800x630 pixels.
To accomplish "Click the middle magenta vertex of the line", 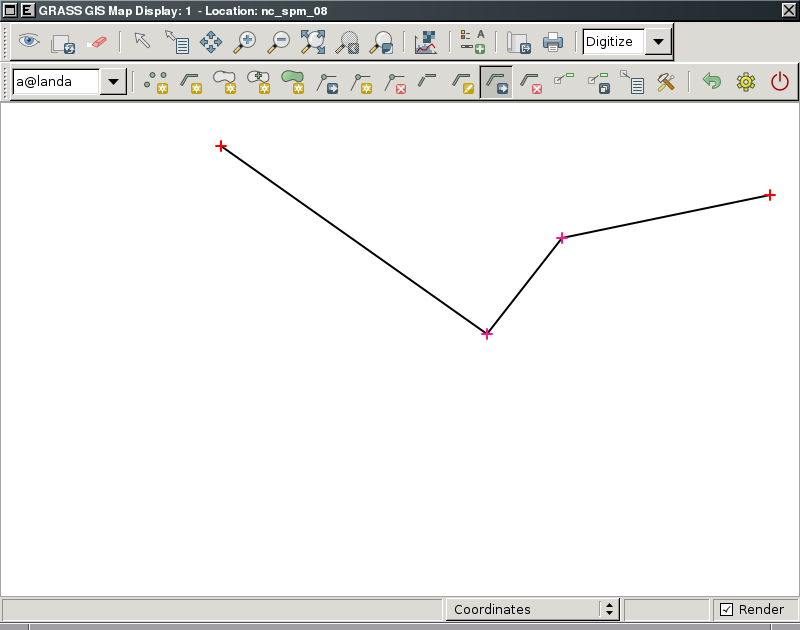I will click(562, 238).
